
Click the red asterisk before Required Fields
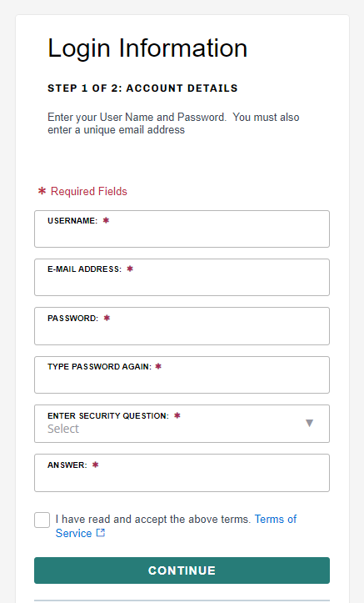tap(42, 191)
